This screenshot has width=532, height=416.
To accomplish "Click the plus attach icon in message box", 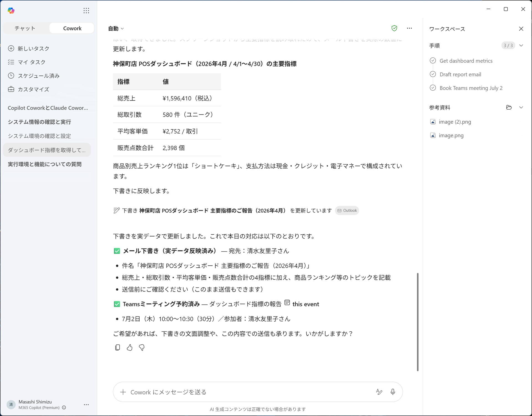I will (123, 392).
